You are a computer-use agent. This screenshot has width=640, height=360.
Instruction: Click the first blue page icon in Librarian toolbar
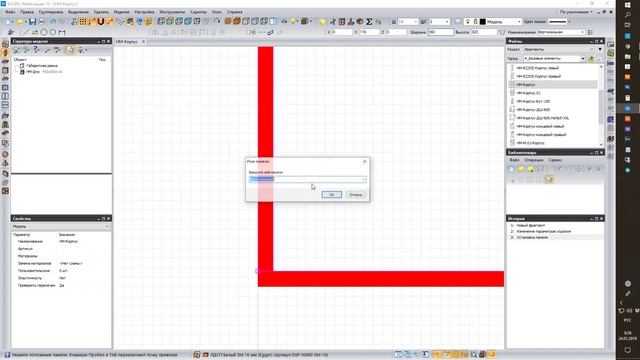(x=511, y=169)
